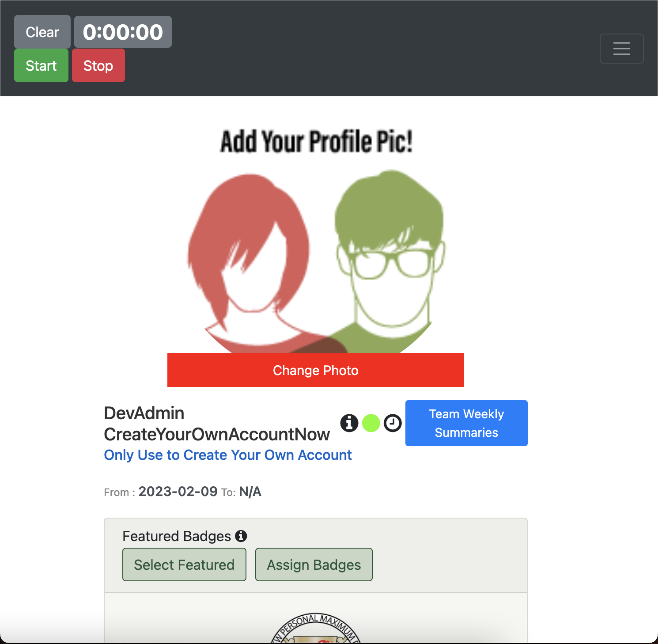
Task: Click the DevAdmin CreateYourOwnAccountNow name heading
Action: 217,424
